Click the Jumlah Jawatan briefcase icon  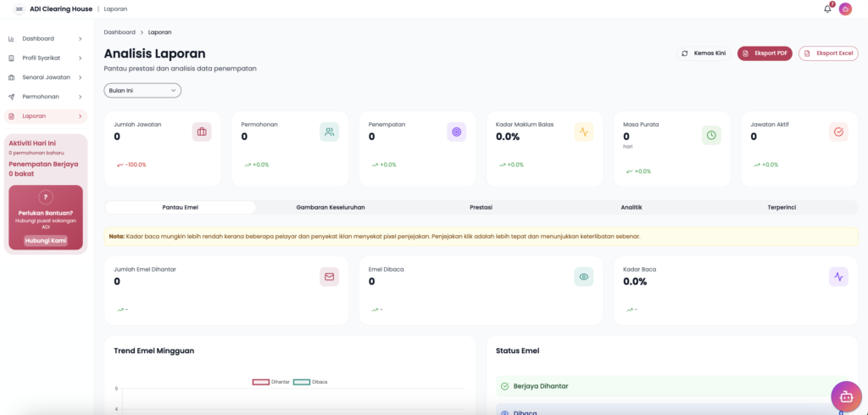click(x=202, y=132)
